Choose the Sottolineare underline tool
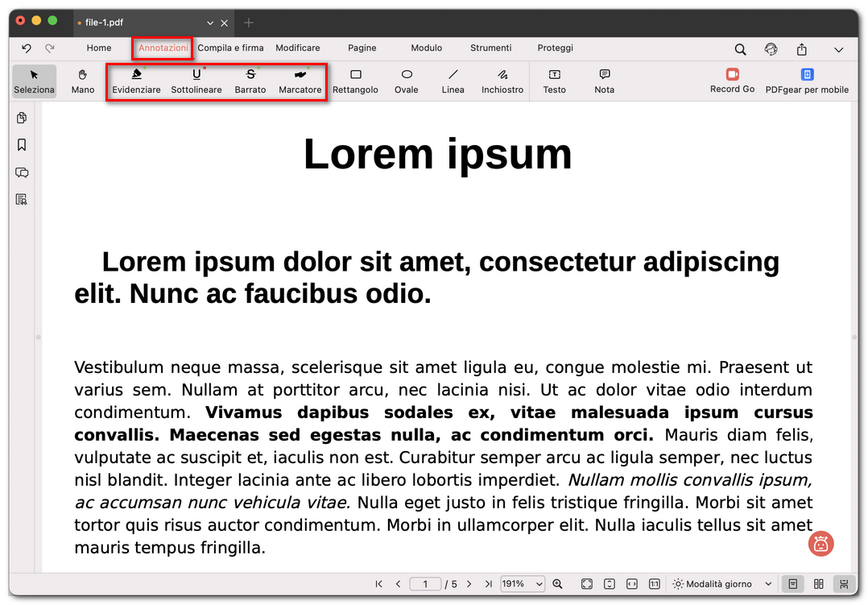 point(196,81)
